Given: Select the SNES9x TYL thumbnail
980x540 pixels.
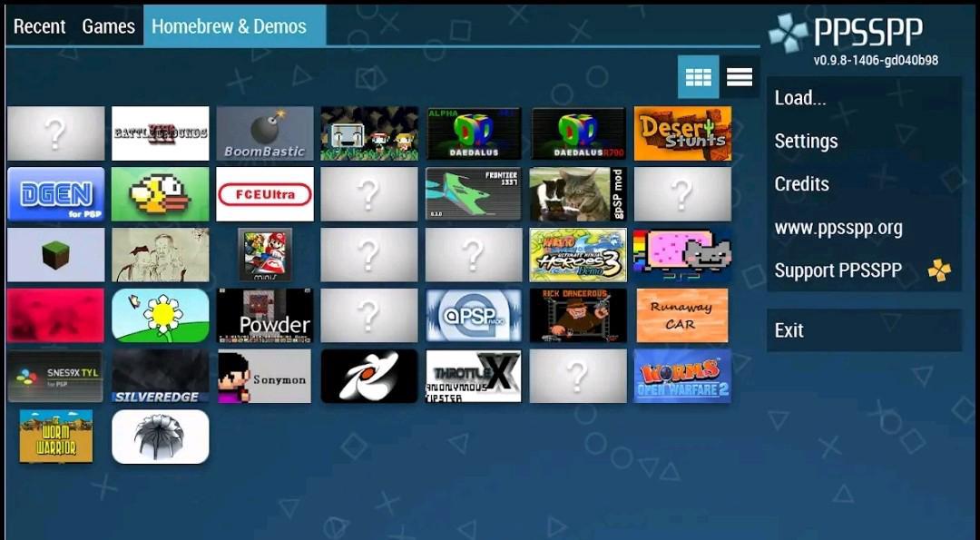Looking at the screenshot, I should click(55, 376).
